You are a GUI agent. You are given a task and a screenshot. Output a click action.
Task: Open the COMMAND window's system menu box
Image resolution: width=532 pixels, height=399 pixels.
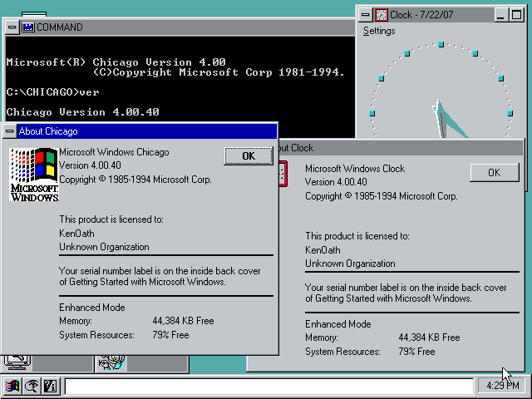coord(12,27)
